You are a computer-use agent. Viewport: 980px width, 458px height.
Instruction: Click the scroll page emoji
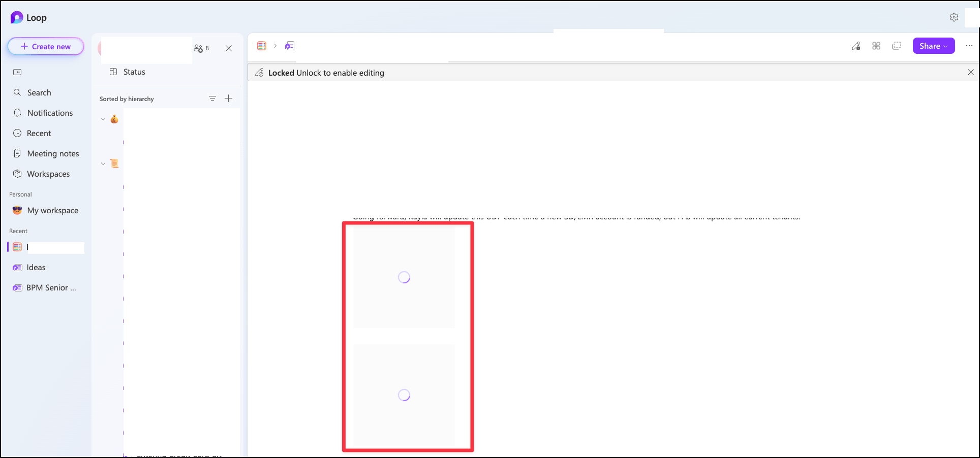point(114,163)
